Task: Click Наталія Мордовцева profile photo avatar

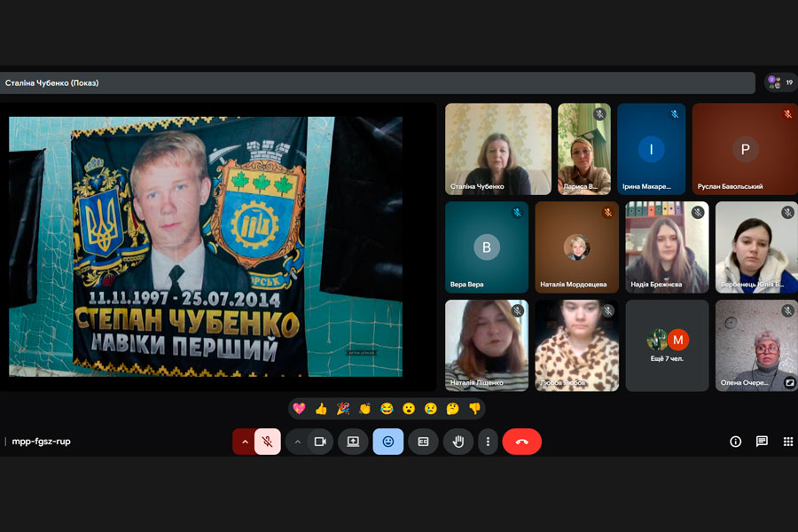Action: [x=576, y=247]
